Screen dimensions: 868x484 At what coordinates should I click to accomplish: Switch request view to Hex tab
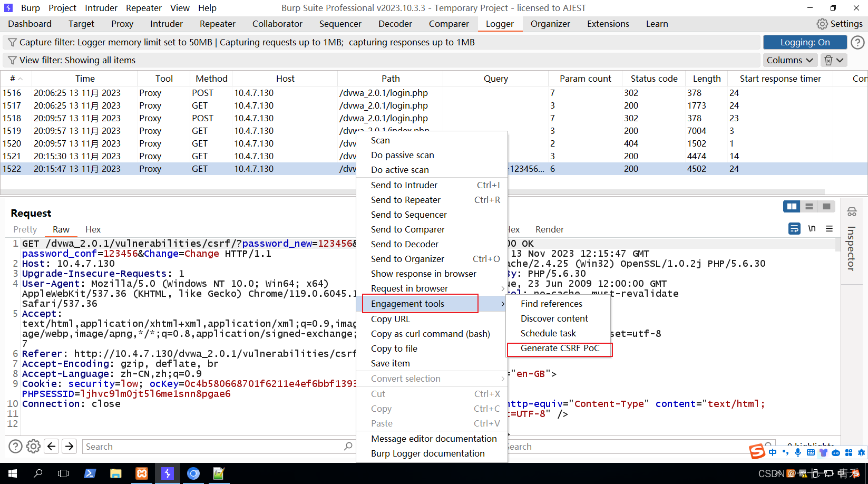[93, 229]
